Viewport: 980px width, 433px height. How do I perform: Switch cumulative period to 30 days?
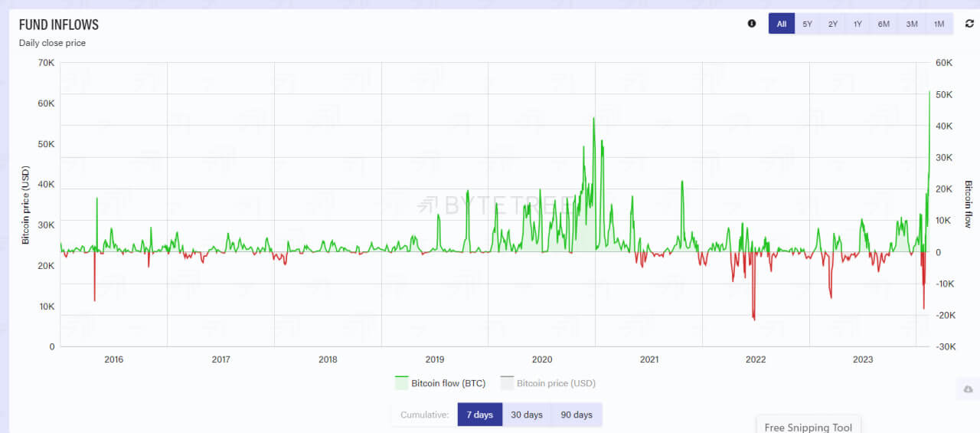pos(527,415)
